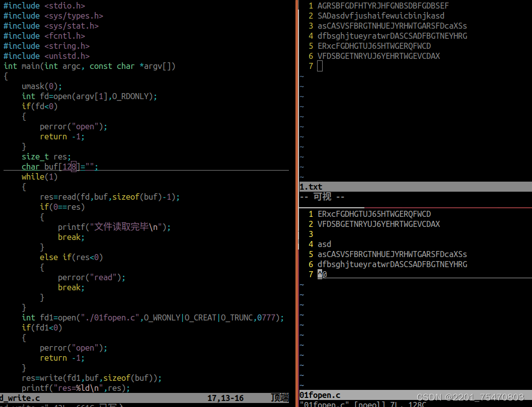Image resolution: width=532 pixels, height=407 pixels.
Task: Click line 1 'AGRSBFGDFHTYRJHFGNBSDBFGDBSEF' in 1.txt
Action: coord(383,6)
